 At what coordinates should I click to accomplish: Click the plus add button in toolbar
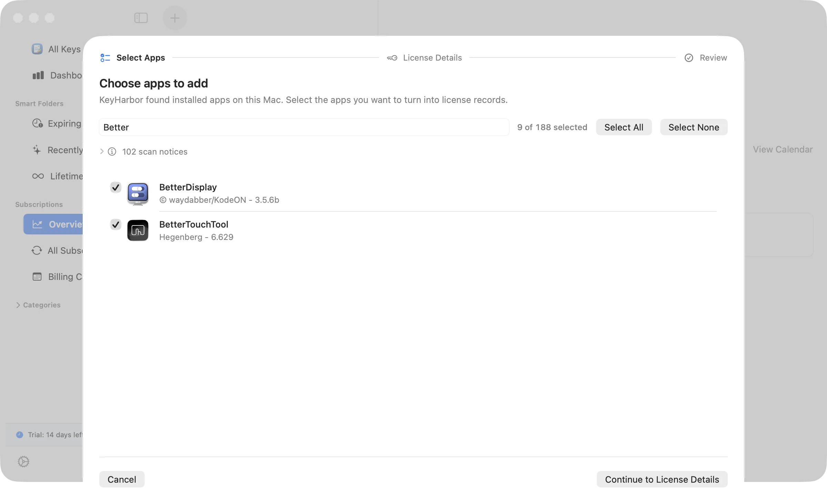tap(175, 18)
